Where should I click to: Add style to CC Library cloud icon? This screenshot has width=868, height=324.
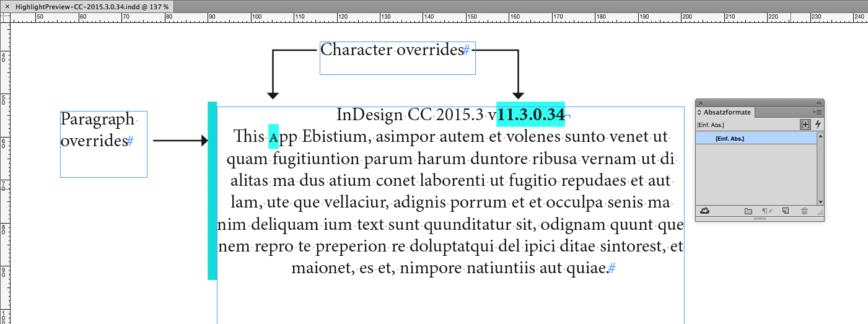click(704, 211)
